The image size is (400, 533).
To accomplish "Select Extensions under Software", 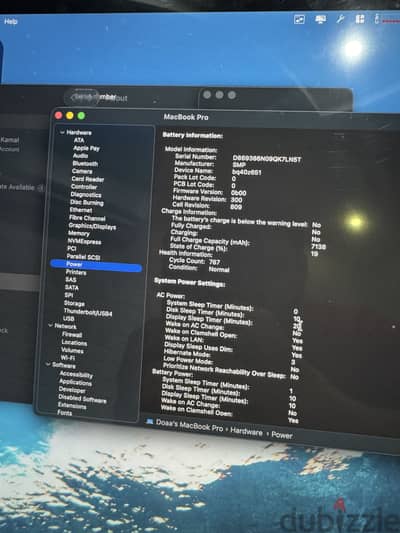I will pos(72,406).
